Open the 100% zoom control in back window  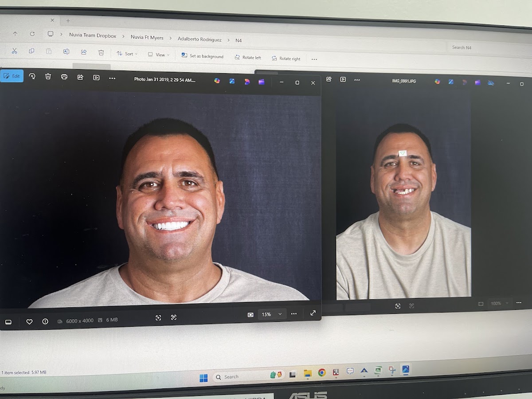499,304
